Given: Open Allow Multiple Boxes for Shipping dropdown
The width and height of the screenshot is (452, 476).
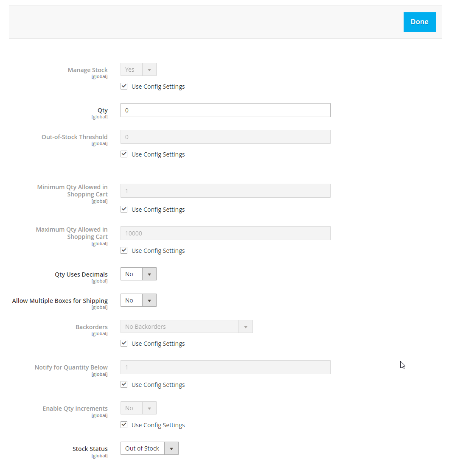Looking at the screenshot, I should (138, 300).
